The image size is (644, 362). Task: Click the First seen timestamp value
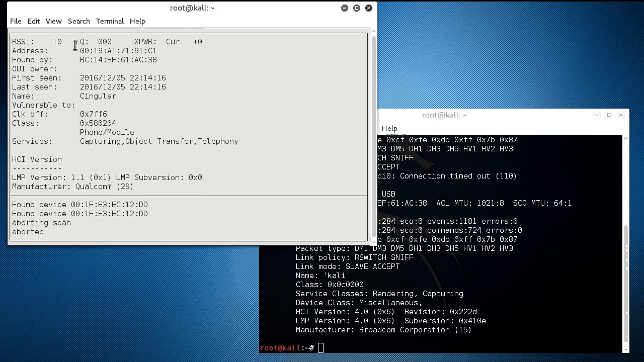tap(123, 78)
